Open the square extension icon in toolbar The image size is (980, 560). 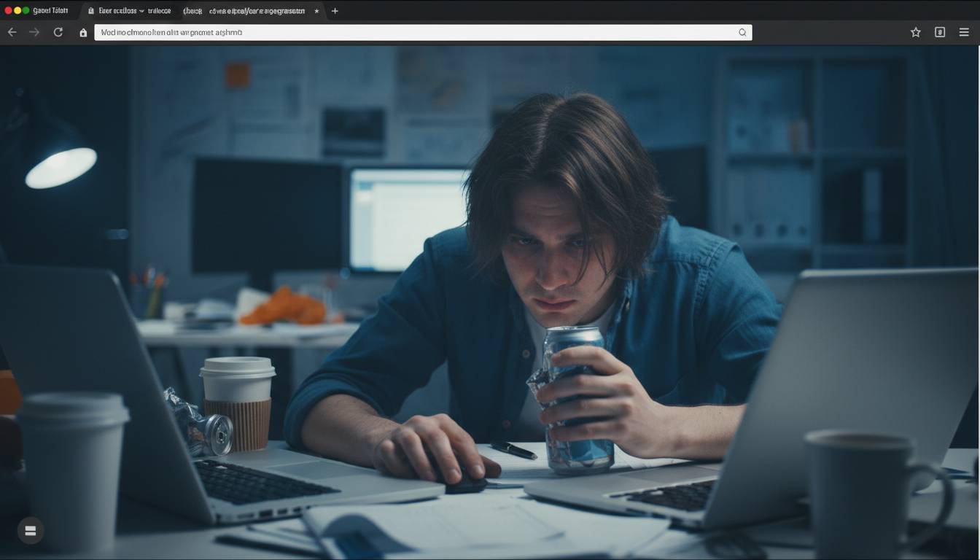(x=940, y=32)
